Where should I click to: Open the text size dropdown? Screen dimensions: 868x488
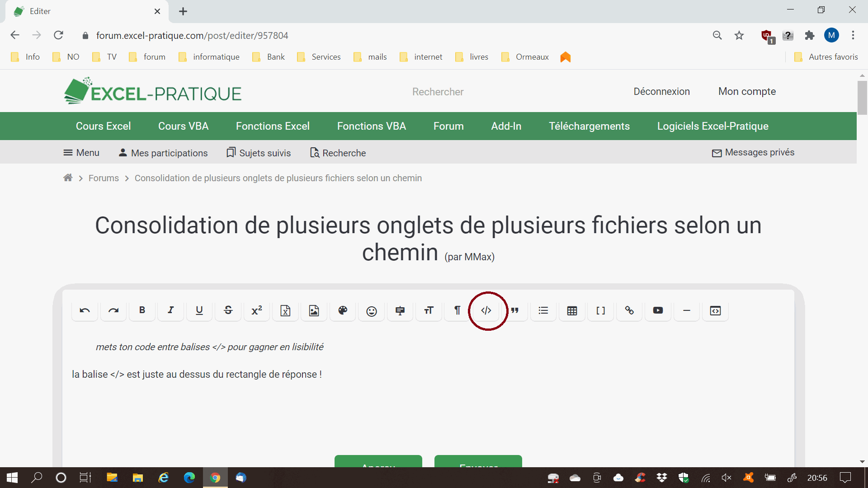point(429,310)
